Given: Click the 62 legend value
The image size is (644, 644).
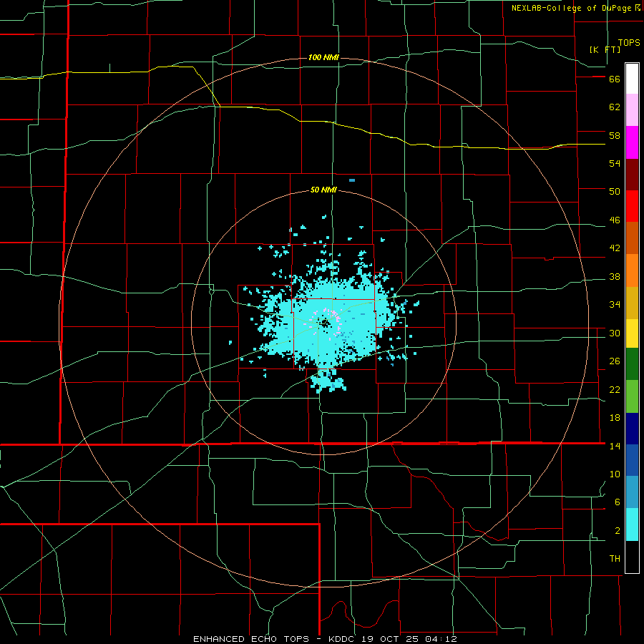Looking at the screenshot, I should click(x=615, y=107).
